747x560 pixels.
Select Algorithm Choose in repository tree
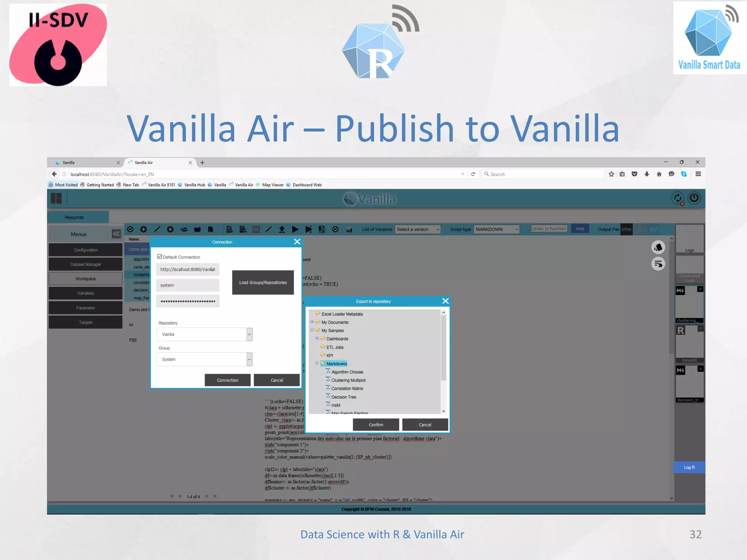tap(344, 372)
